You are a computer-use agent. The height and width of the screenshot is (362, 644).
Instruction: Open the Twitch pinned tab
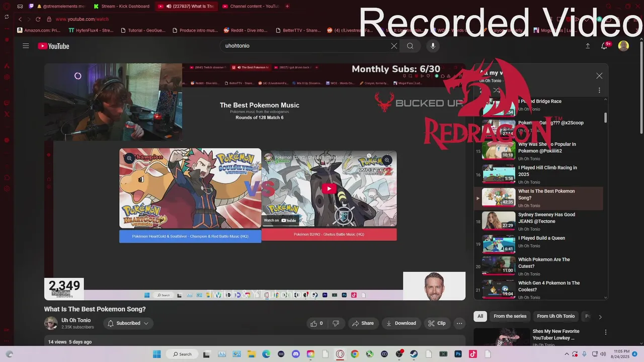31,6
